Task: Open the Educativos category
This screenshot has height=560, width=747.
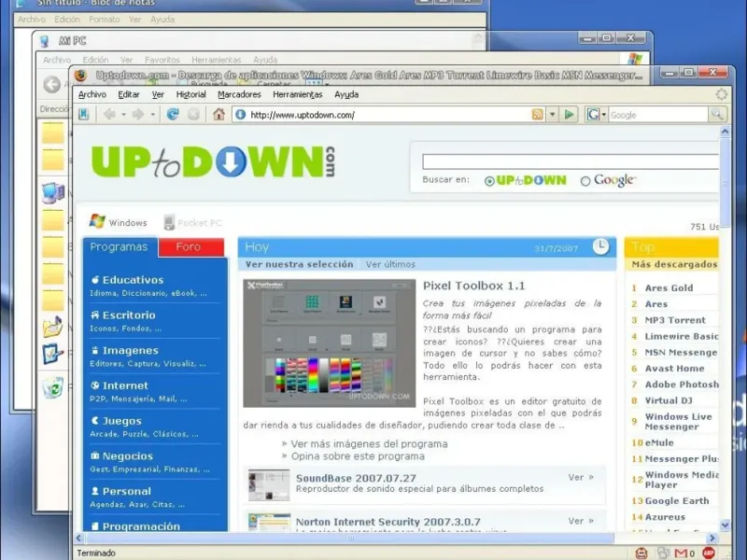Action: coord(133,280)
